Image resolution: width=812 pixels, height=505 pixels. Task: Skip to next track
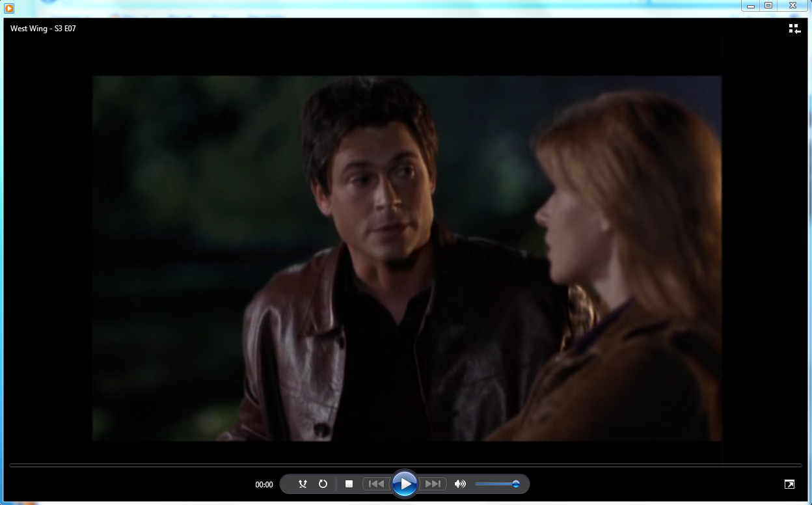[433, 484]
